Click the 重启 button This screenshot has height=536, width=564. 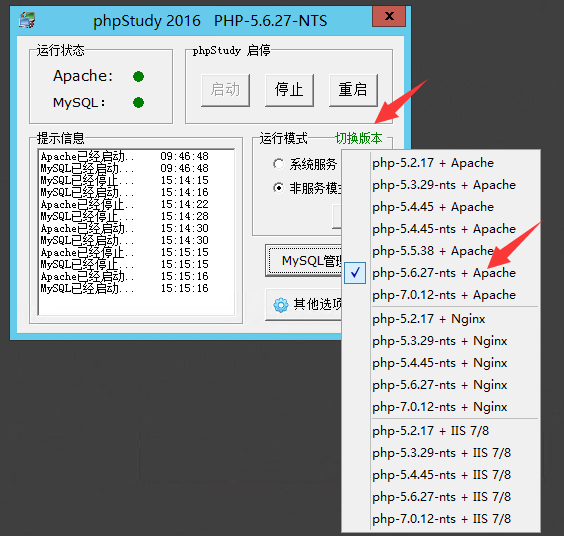(353, 90)
